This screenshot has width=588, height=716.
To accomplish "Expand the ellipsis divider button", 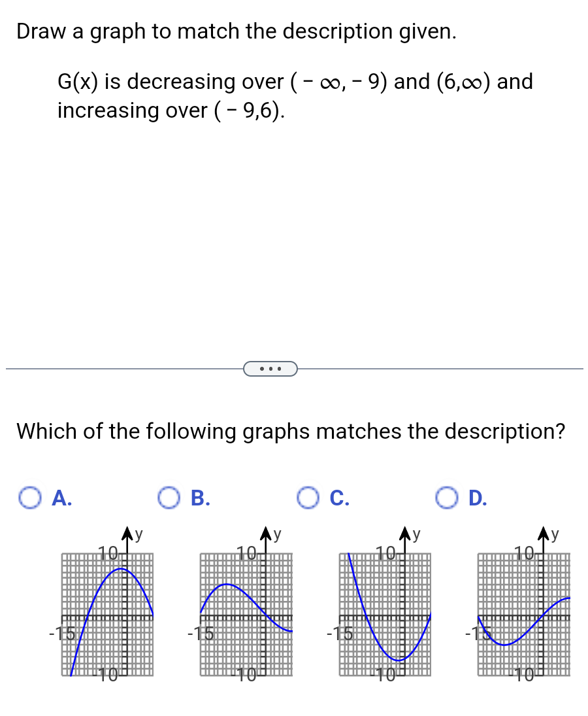I will (270, 368).
